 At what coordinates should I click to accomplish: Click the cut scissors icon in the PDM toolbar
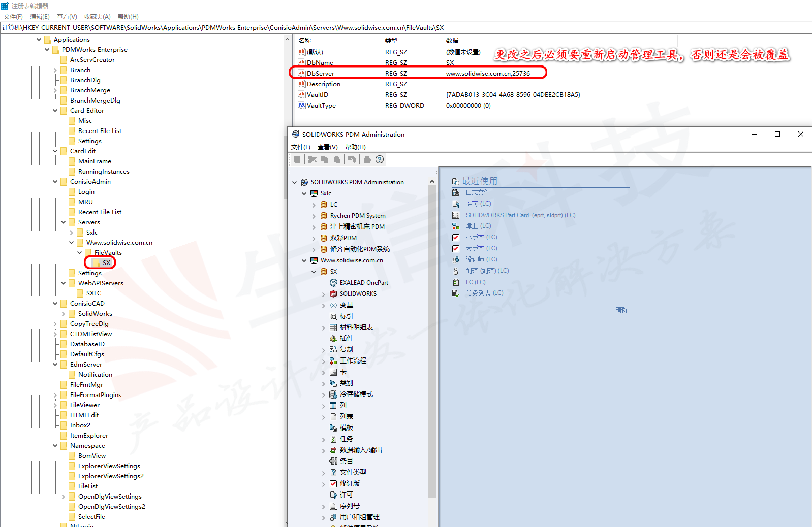[x=313, y=159]
